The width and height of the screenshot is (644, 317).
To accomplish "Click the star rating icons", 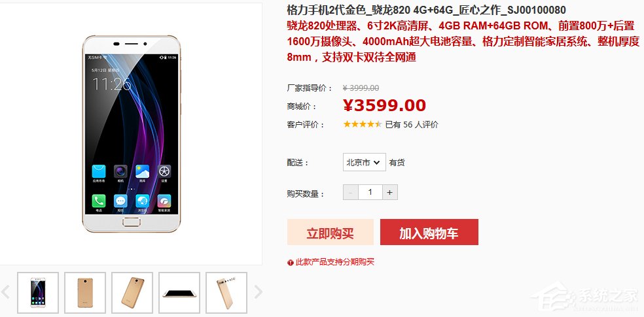I will 363,124.
